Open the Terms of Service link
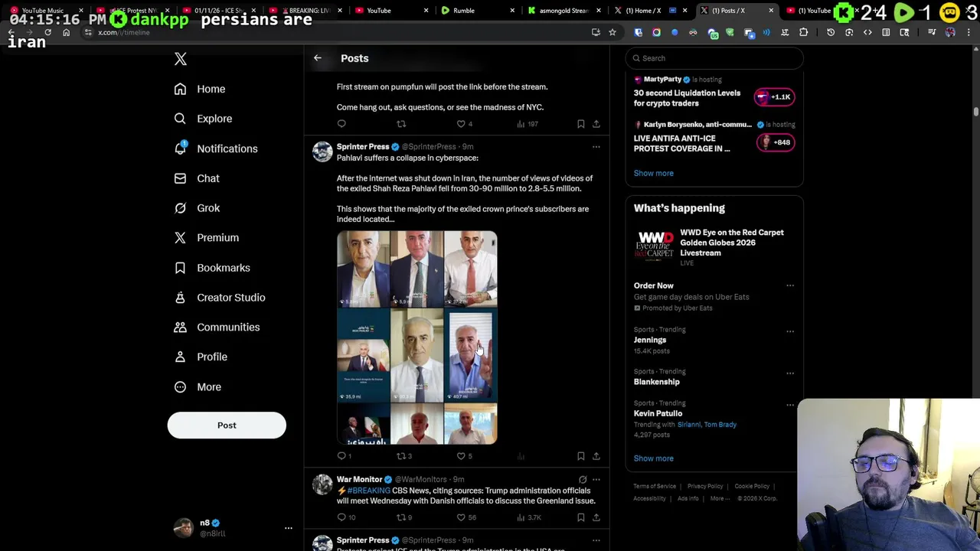The height and width of the screenshot is (551, 980). [x=655, y=487]
